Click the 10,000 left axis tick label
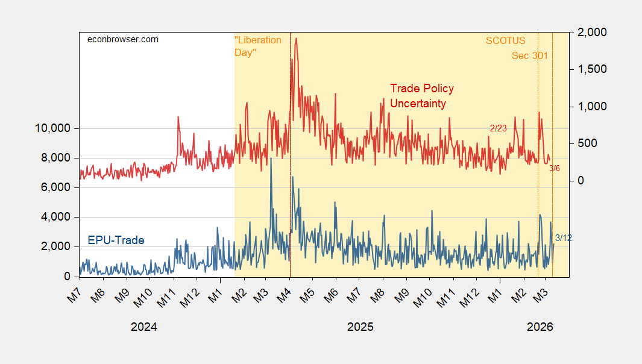The image size is (642, 364). tap(53, 128)
